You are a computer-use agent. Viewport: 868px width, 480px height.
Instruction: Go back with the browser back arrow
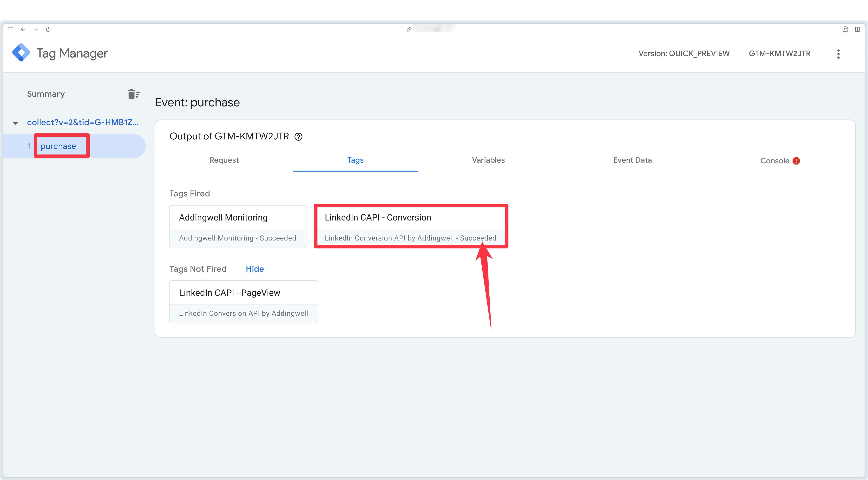(x=23, y=29)
